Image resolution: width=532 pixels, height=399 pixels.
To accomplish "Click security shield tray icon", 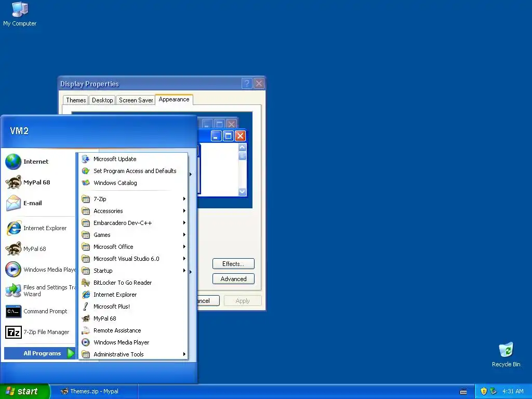I will pyautogui.click(x=484, y=391).
